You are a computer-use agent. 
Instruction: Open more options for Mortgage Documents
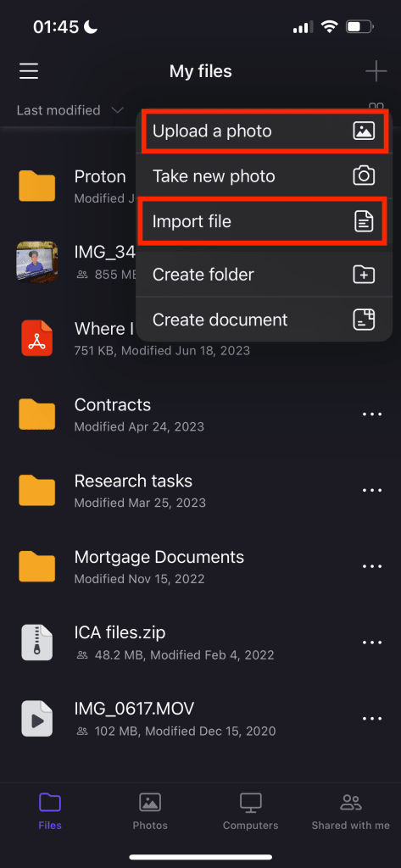tap(372, 566)
